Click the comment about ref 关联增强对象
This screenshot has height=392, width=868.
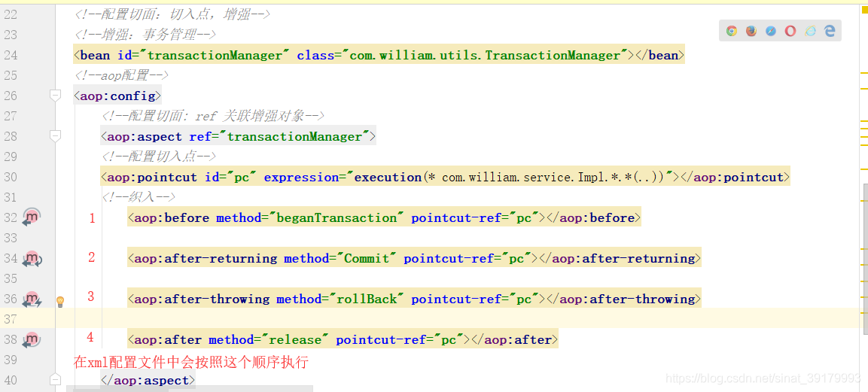pyautogui.click(x=212, y=116)
